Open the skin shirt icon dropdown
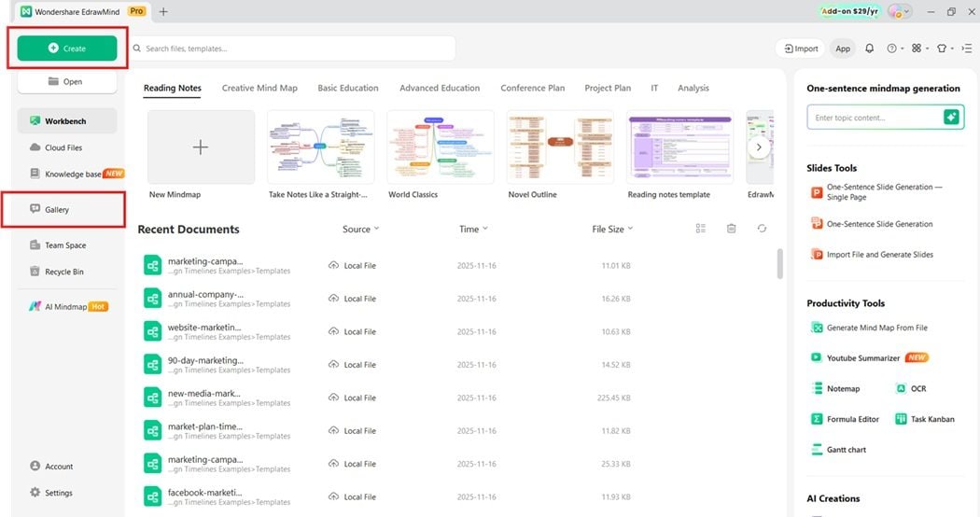 [x=945, y=49]
